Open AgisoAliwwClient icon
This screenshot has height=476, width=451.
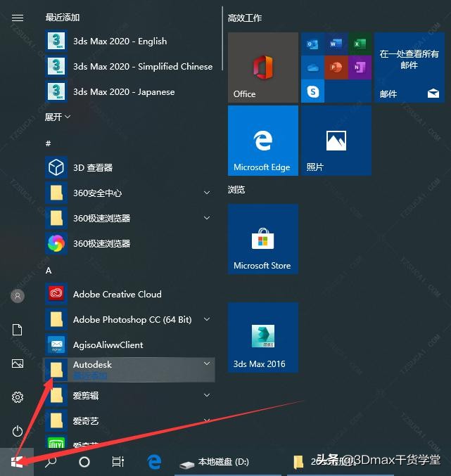[x=56, y=345]
